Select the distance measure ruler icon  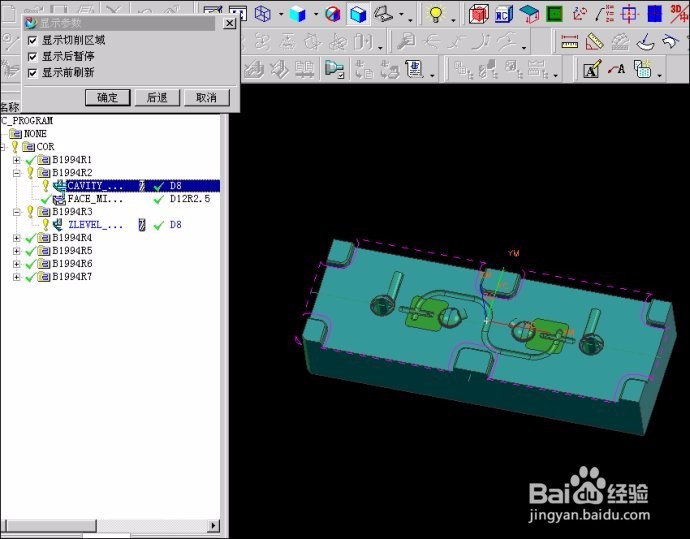coord(569,42)
